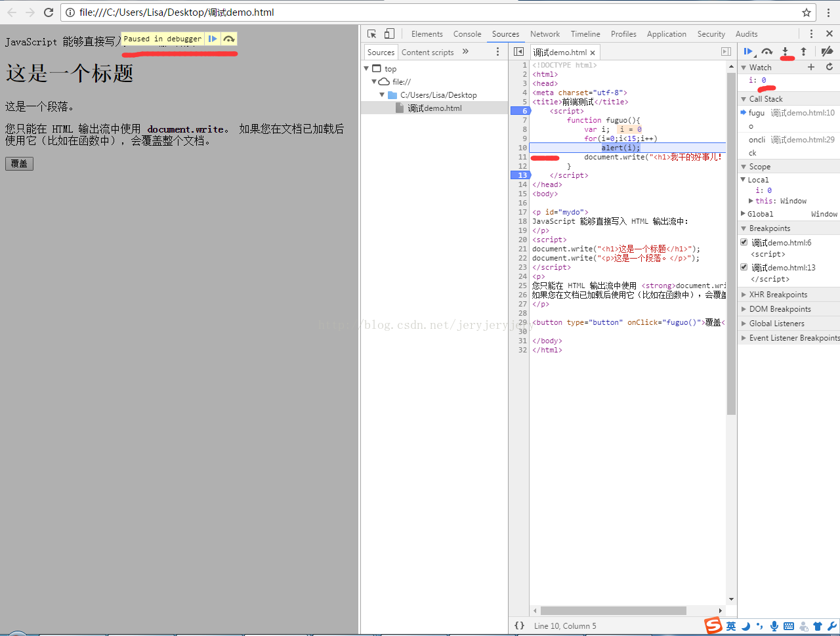The height and width of the screenshot is (636, 840).
Task: Open DevTools customize menu next to close
Action: (x=811, y=33)
